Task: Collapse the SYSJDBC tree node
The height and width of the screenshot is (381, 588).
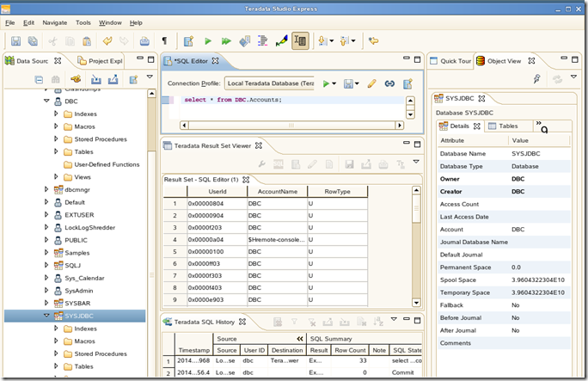Action: [x=46, y=316]
